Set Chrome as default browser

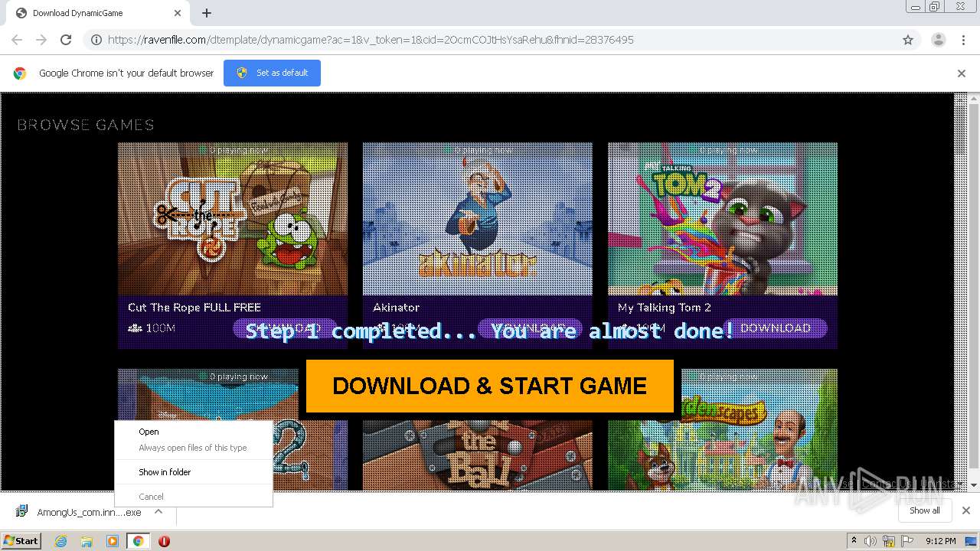tap(272, 73)
